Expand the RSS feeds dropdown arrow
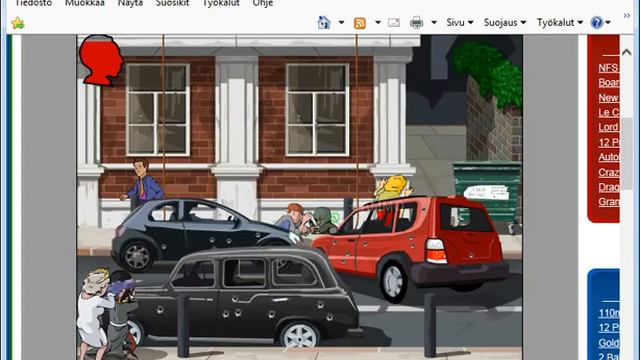The width and height of the screenshot is (640, 360). (378, 22)
